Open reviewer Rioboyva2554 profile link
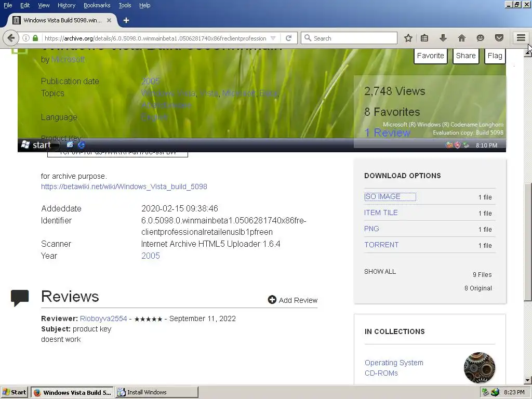532x399 pixels. 103,318
